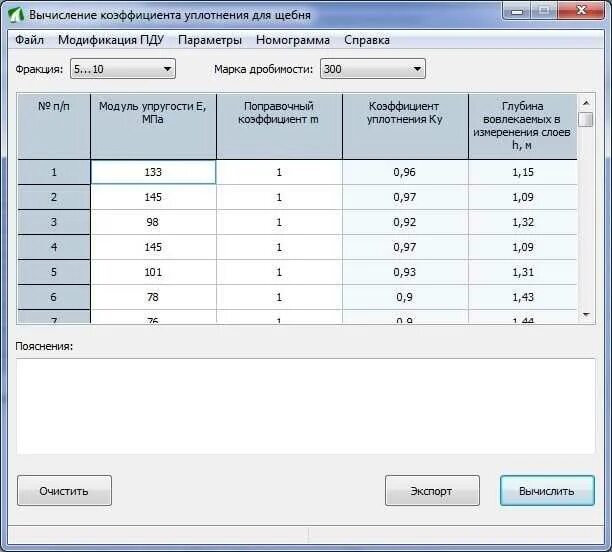Select row header number 1

point(54,172)
